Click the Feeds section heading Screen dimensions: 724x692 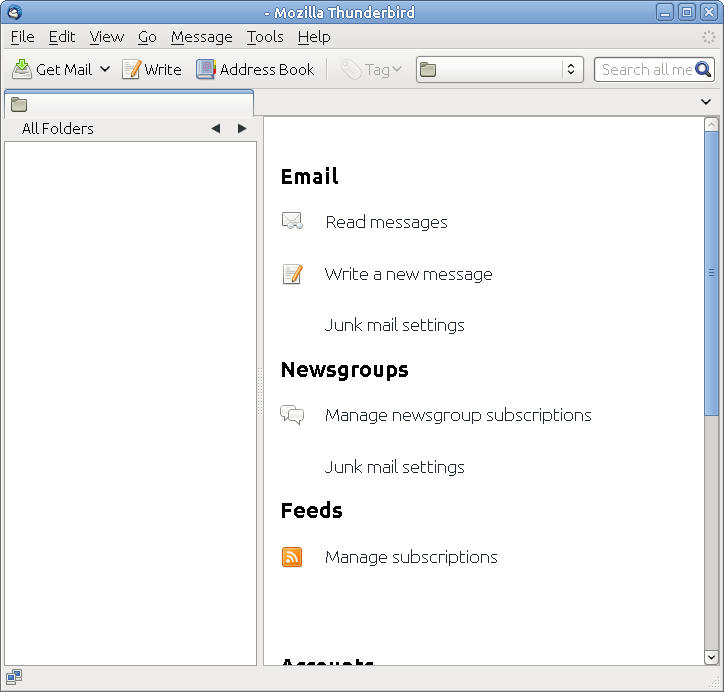(312, 511)
